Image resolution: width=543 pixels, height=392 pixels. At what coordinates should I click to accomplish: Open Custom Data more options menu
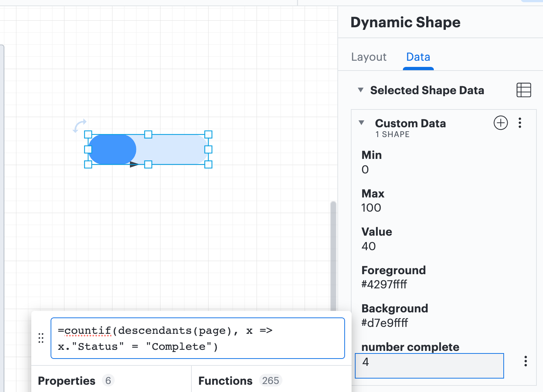(520, 123)
